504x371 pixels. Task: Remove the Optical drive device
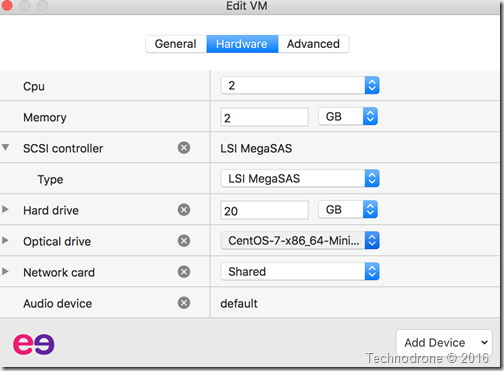pos(184,241)
